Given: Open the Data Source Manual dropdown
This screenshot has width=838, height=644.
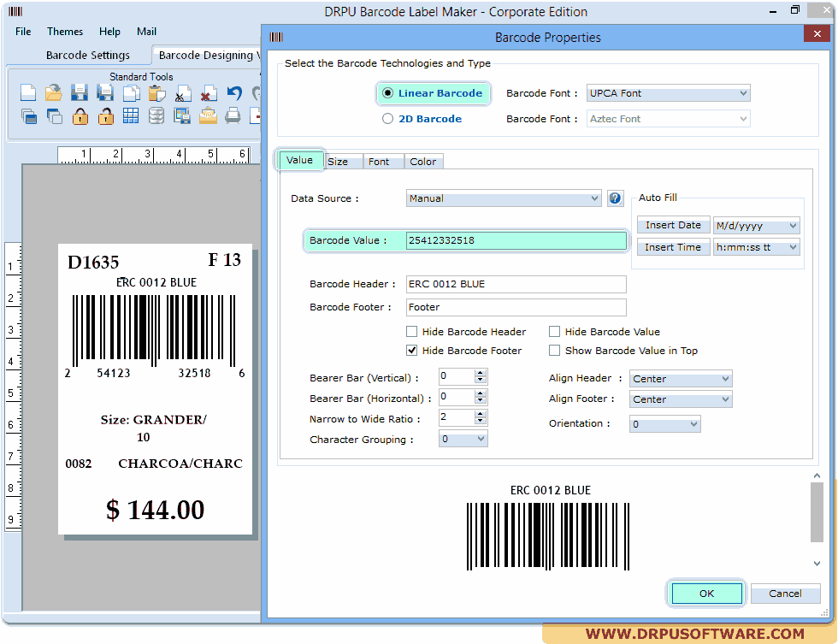Looking at the screenshot, I should [504, 198].
